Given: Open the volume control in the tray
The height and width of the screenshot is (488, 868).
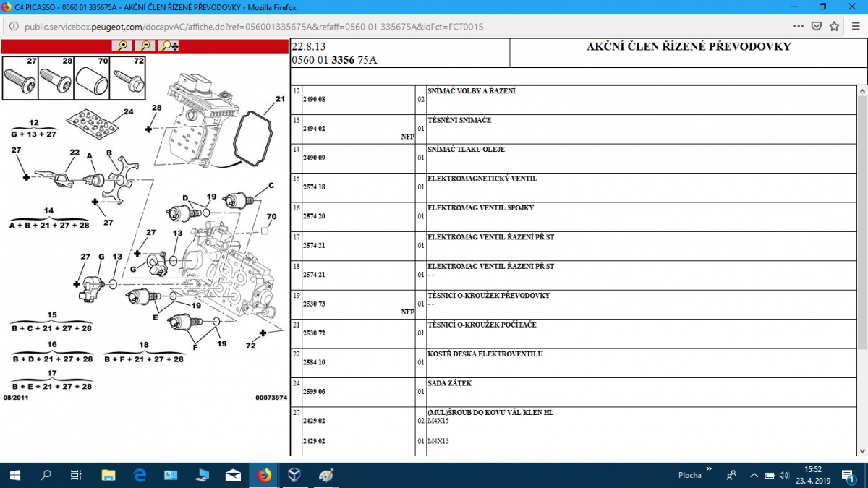Looking at the screenshot, I should click(783, 475).
